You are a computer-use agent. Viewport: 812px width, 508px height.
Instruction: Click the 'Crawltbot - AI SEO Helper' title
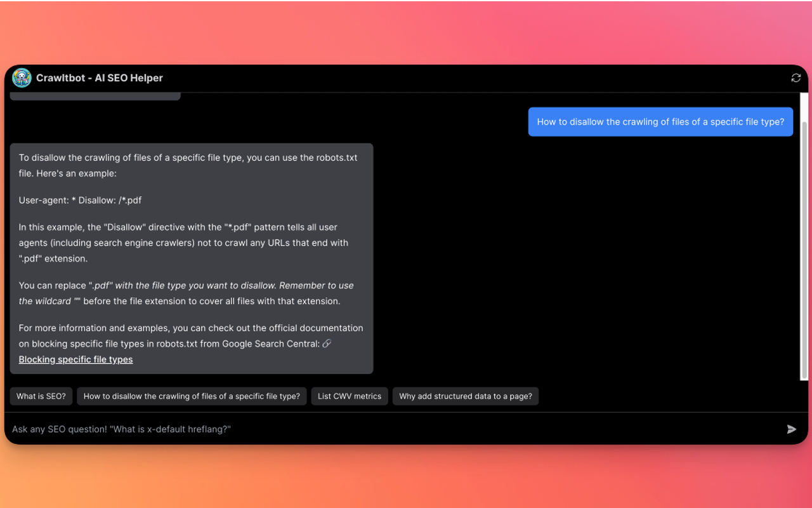coord(100,78)
